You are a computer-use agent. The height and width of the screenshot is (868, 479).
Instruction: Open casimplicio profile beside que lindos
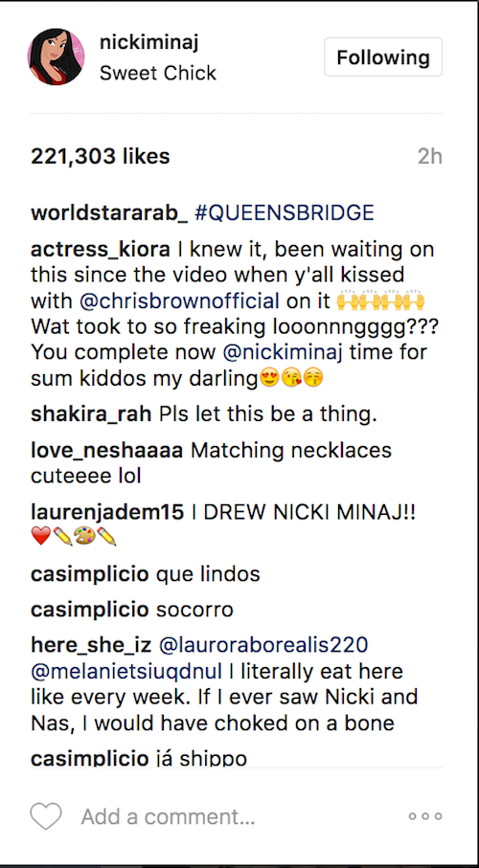pyautogui.click(x=90, y=574)
